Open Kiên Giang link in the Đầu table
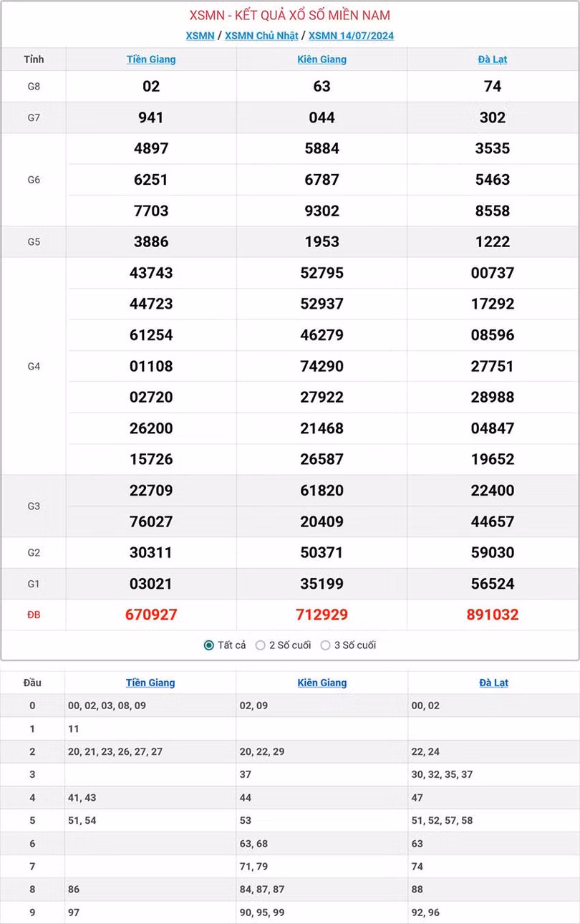The image size is (580, 924). click(322, 683)
